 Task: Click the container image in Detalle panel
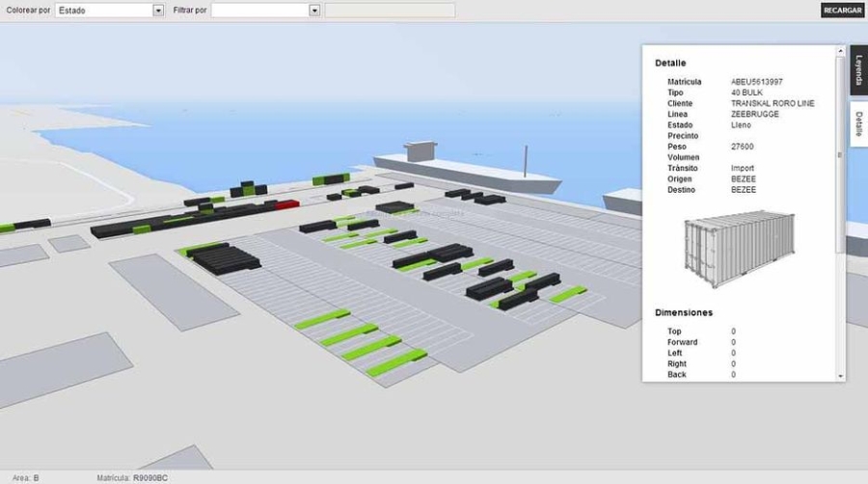pyautogui.click(x=739, y=248)
